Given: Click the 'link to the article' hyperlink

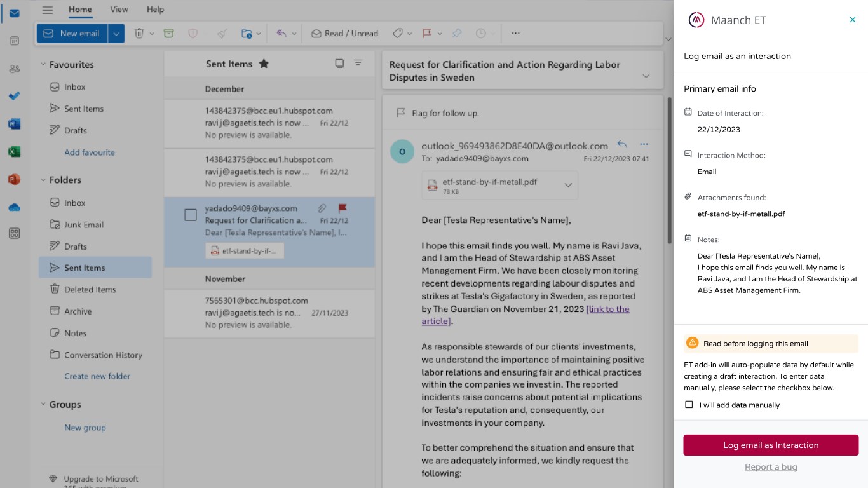Looking at the screenshot, I should click(526, 315).
